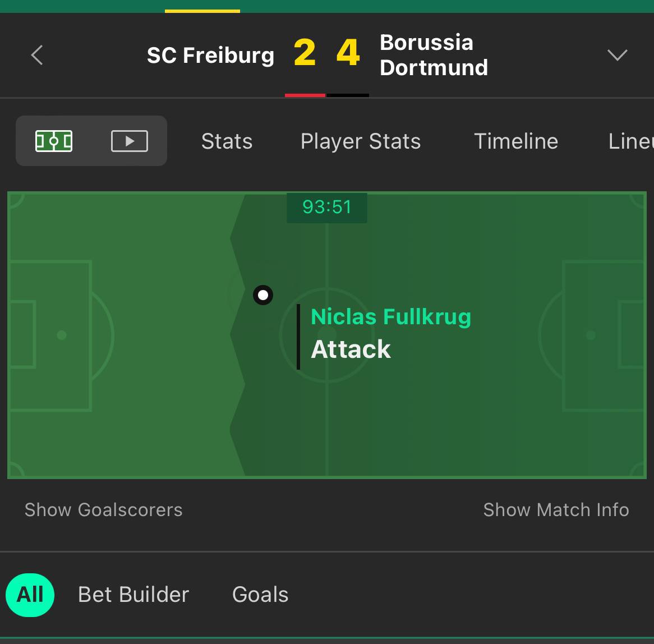Go back using the left arrow
This screenshot has height=644, width=654.
pos(37,55)
